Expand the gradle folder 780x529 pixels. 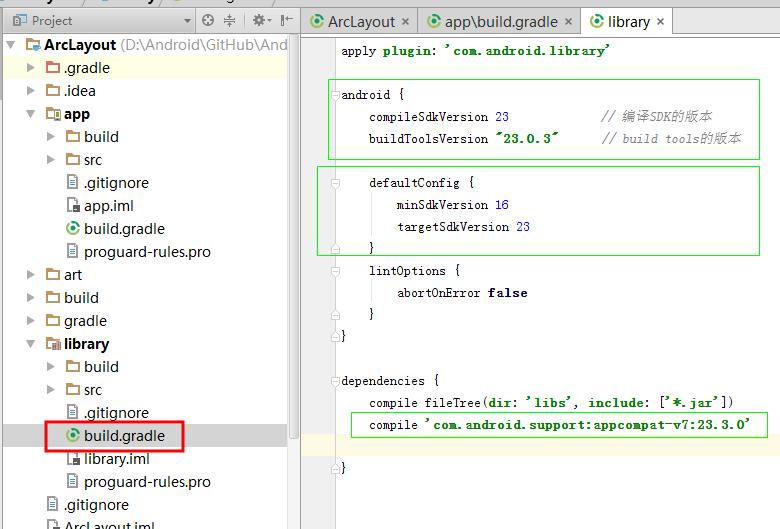[x=30, y=320]
